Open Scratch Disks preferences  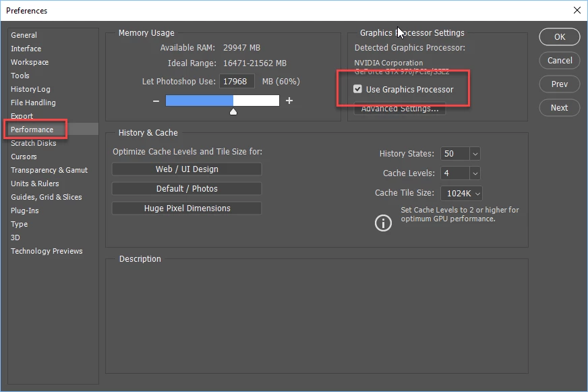(x=33, y=143)
